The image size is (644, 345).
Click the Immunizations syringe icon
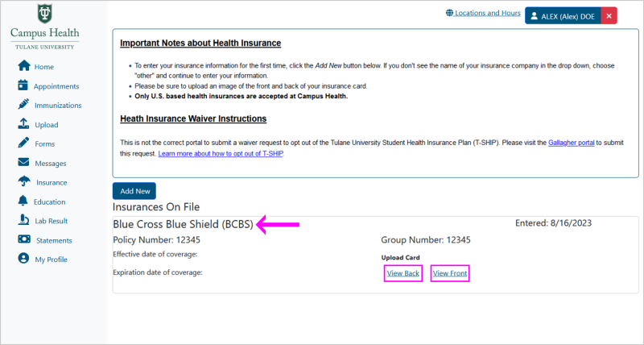[23, 104]
